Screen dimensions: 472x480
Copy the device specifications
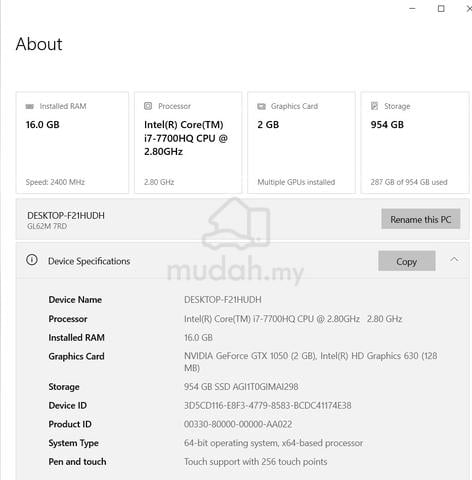[407, 261]
